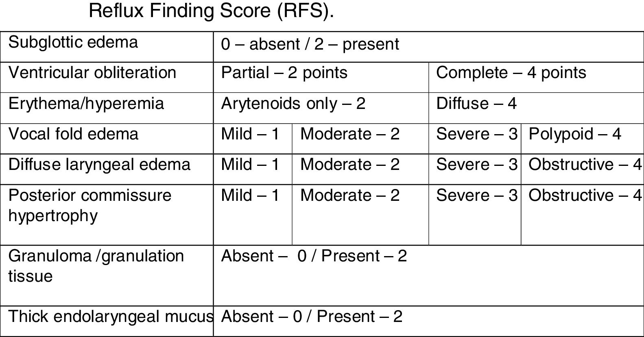Choose 'Partial – 2 points' option
644x337 pixels.
[x=284, y=73]
